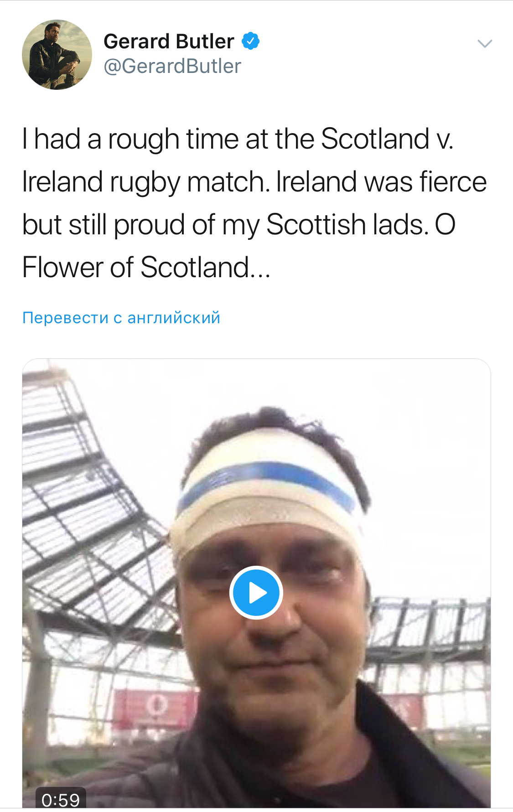Screen dimensions: 513x812
Task: Click the tweet line "Ireland rugby match. Ireland was fierce"
Action: (x=254, y=181)
